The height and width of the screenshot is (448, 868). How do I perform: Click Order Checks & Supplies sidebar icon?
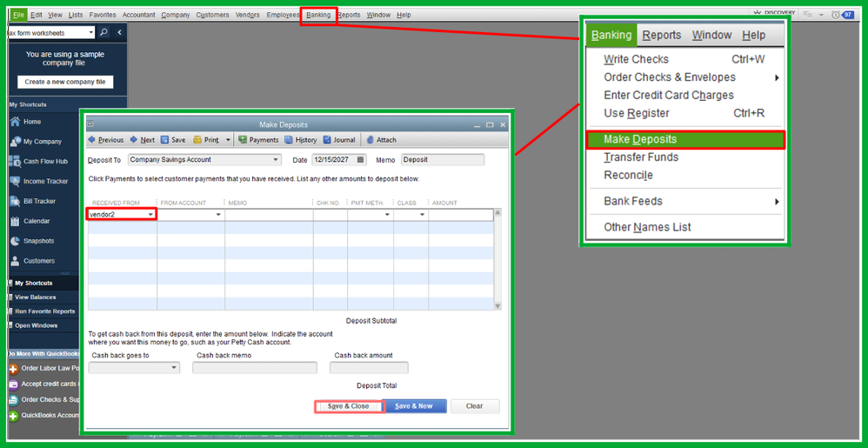pyautogui.click(x=13, y=400)
